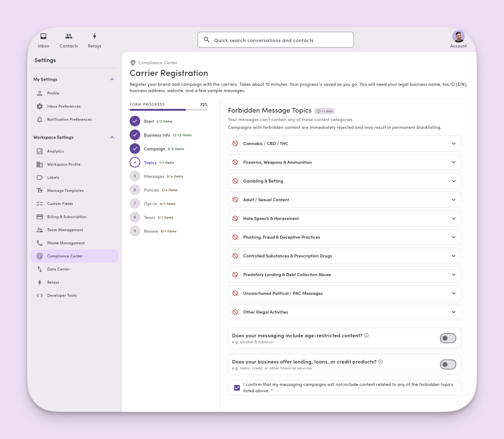Click the Carrier Registration heading
The image size is (504, 439).
[169, 73]
